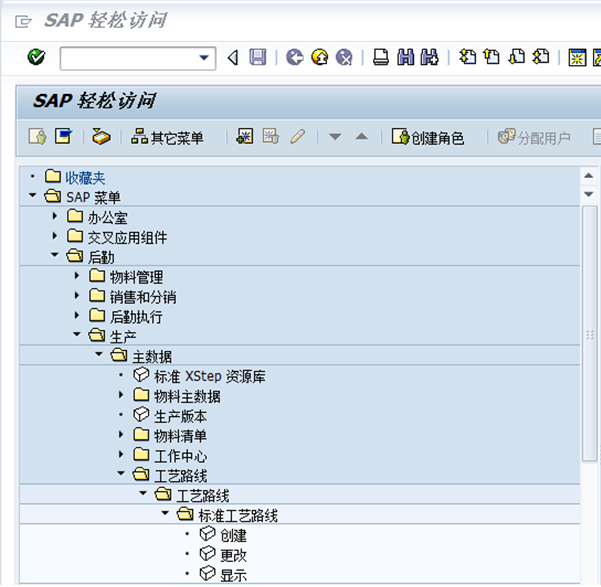Click the tree scrollbar up arrow

589,176
